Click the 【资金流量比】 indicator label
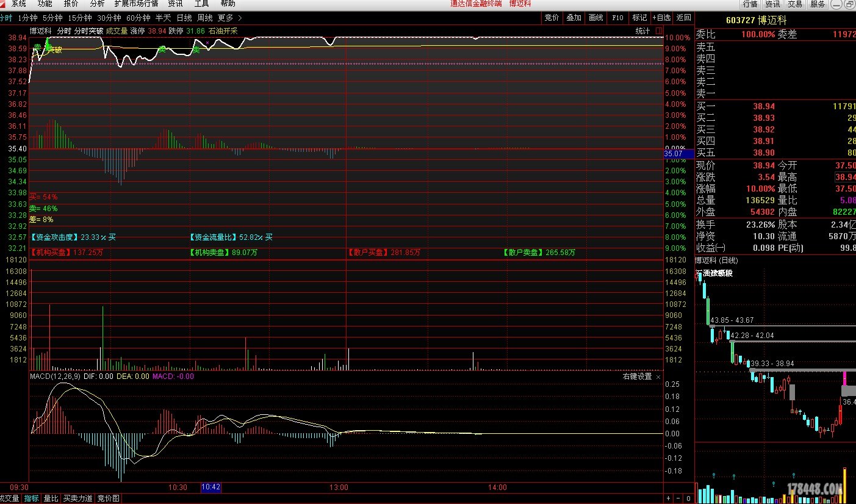856x504 pixels. [x=213, y=237]
